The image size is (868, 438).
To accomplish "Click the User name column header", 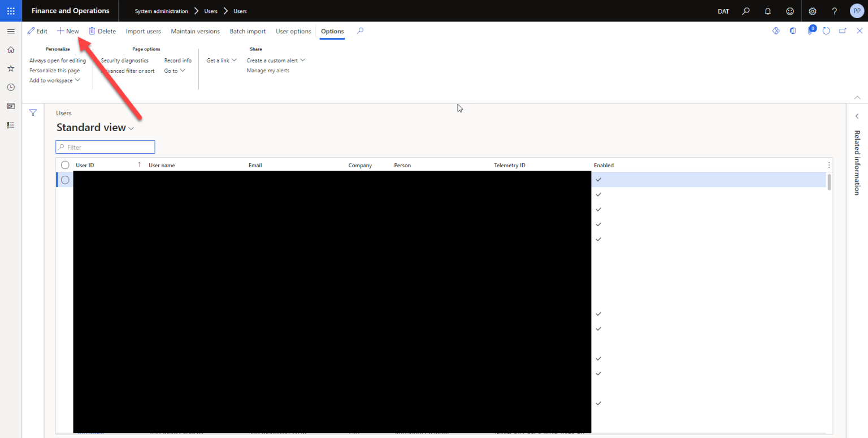I will click(162, 165).
